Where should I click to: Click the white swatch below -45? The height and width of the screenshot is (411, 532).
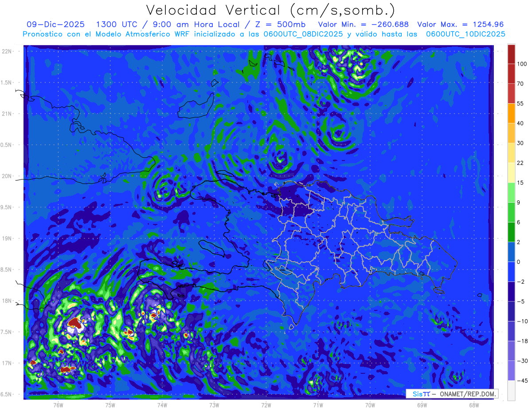(511, 390)
